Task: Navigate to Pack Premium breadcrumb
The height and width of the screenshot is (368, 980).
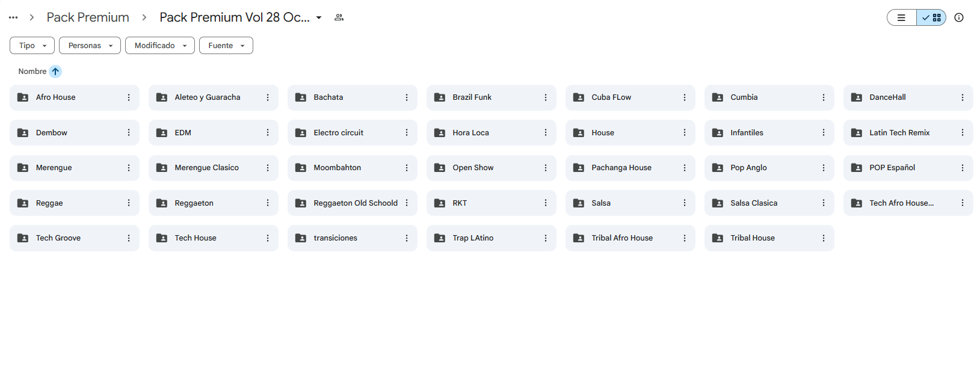Action: coord(88,17)
